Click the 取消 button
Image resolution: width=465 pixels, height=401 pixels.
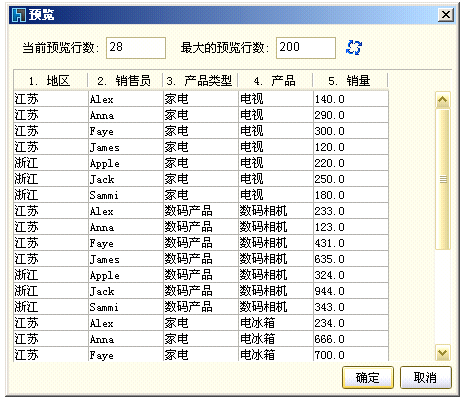point(426,378)
